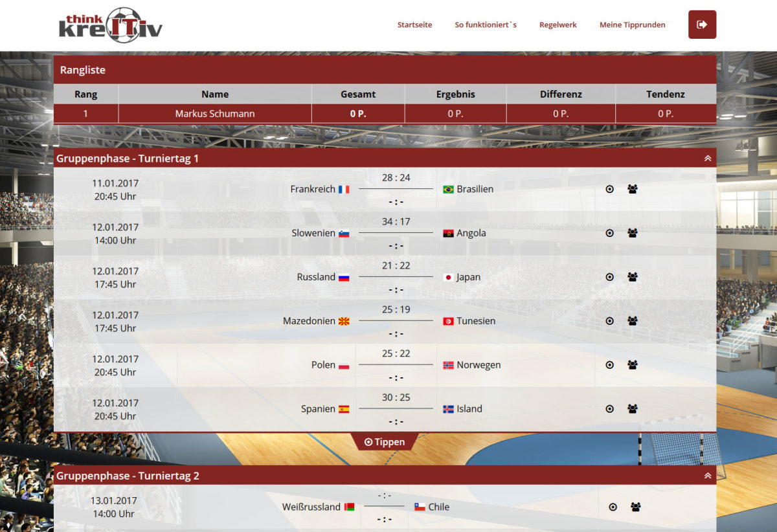Click the 11.01.2017 20:45 Uhr match date
777x532 pixels.
point(115,190)
